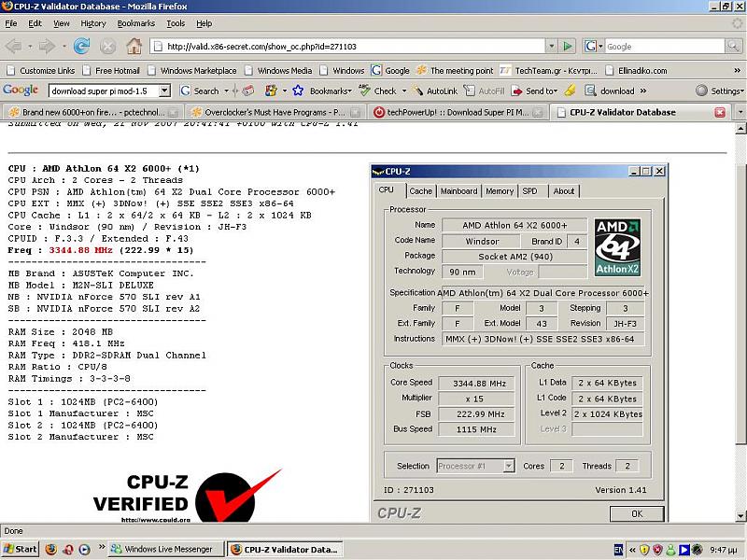747x560 pixels.
Task: Open the Customize Links bookmark
Action: (x=41, y=71)
